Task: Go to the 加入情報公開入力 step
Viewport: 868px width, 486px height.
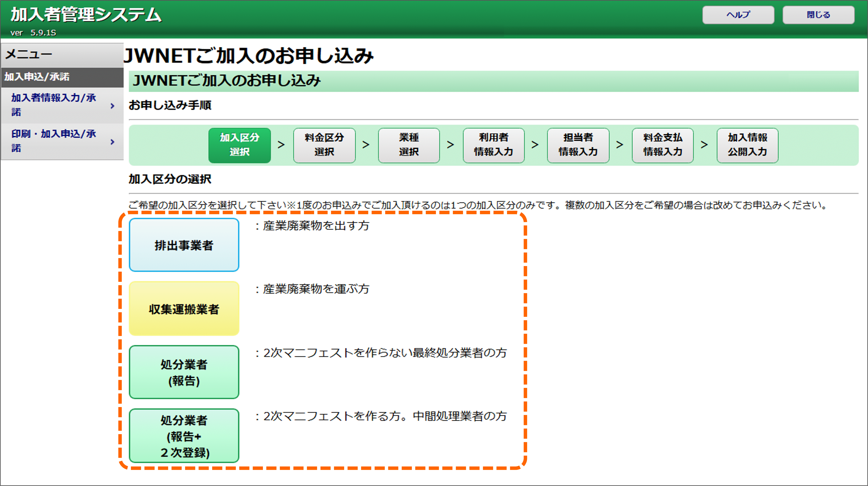Action: pyautogui.click(x=747, y=145)
